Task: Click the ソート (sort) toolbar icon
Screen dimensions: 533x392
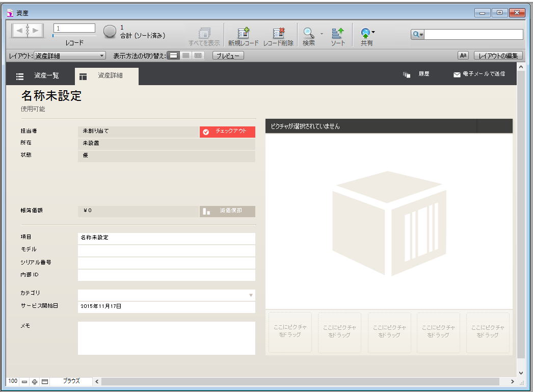Action: 337,34
